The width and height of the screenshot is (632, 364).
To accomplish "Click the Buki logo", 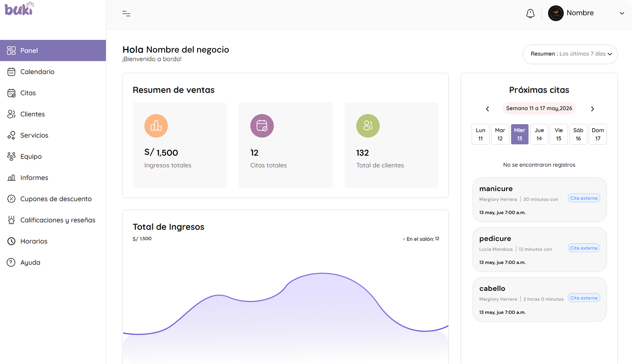I will (x=19, y=8).
